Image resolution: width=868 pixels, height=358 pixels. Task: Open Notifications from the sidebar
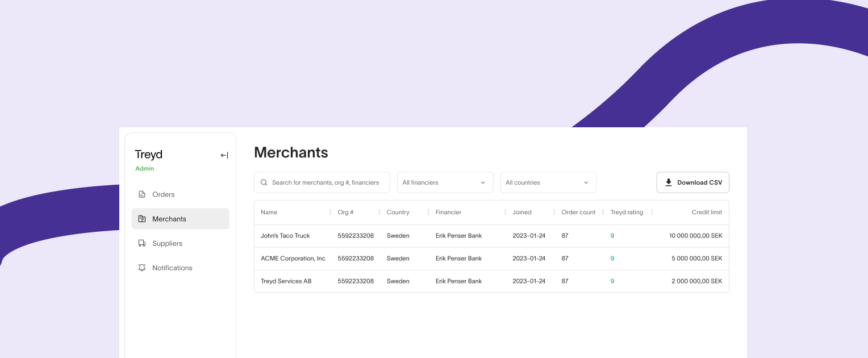pyautogui.click(x=172, y=268)
